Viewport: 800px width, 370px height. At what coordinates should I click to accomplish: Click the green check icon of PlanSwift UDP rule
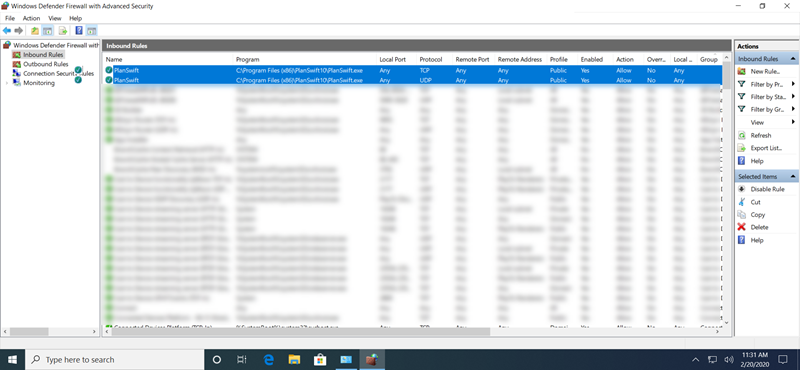pyautogui.click(x=109, y=80)
